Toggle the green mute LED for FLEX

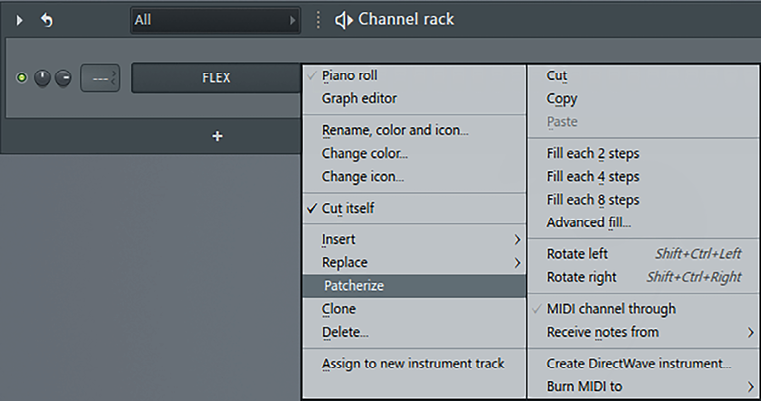21,78
